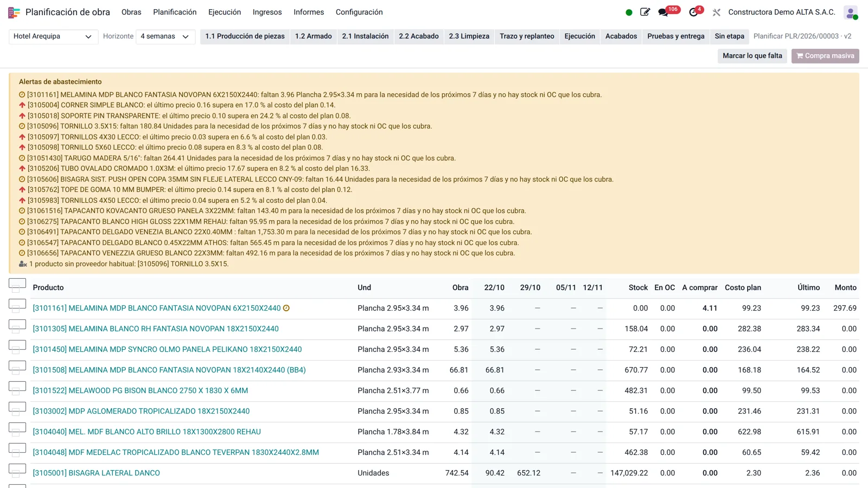The width and height of the screenshot is (868, 488).
Task: Open the edit note pencil icon
Action: [645, 12]
